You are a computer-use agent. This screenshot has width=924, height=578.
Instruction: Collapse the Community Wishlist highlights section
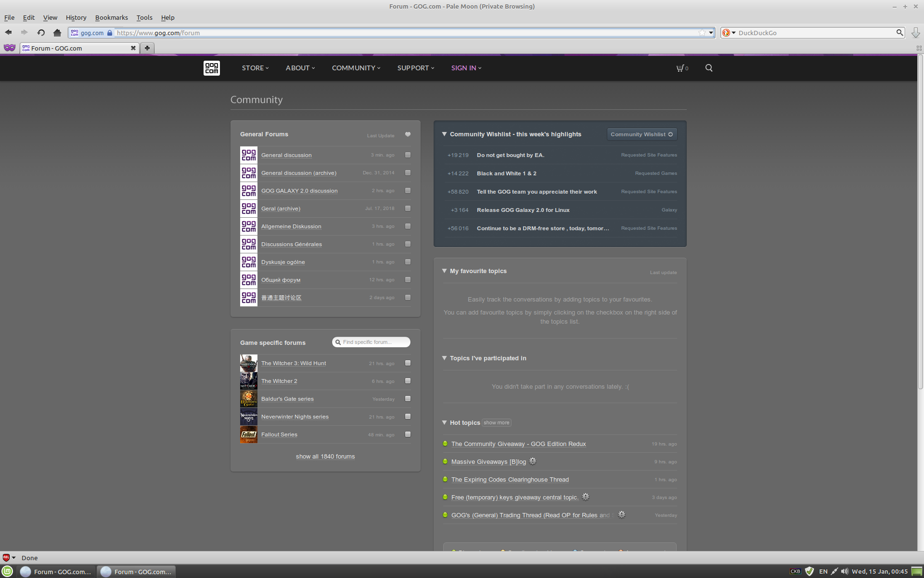click(x=445, y=134)
